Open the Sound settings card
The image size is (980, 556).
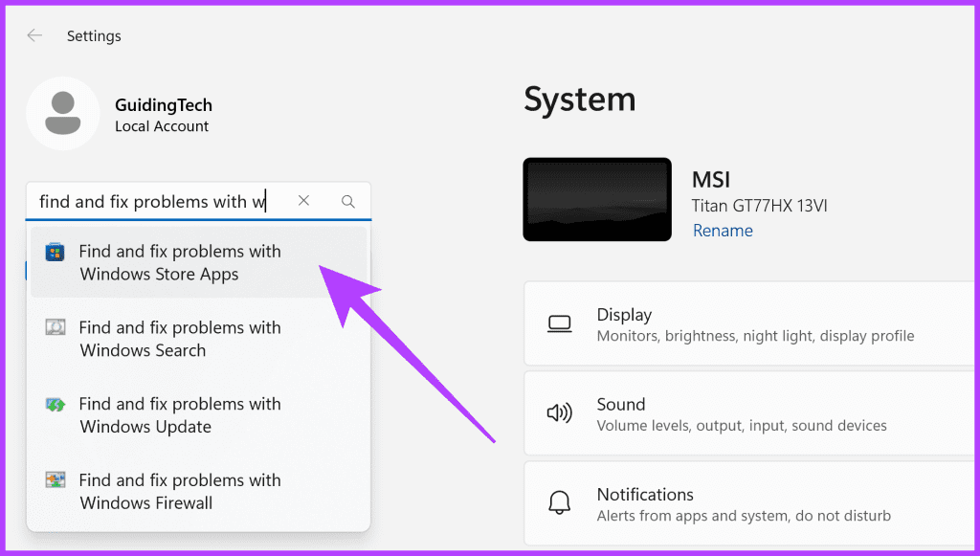[751, 413]
